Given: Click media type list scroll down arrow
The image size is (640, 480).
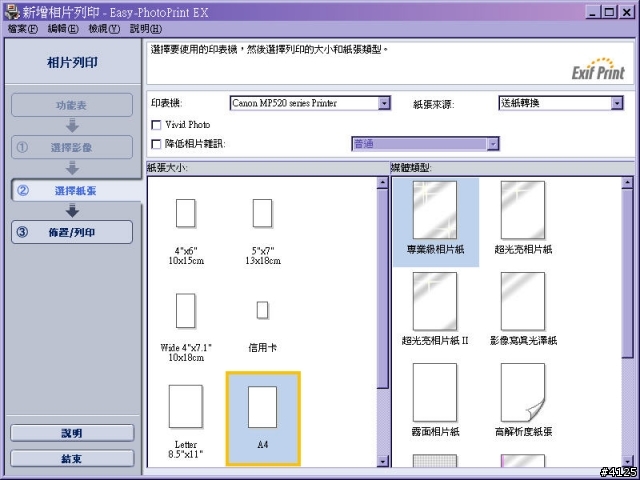Looking at the screenshot, I should tap(627, 462).
